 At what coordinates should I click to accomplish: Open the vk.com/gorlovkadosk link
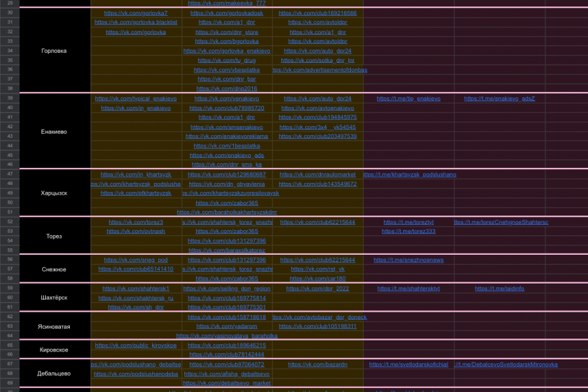click(x=227, y=13)
